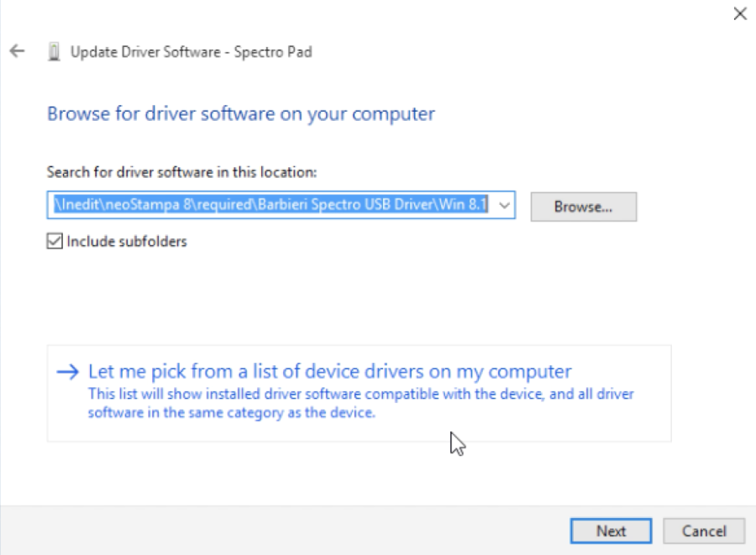Open the Browse... folder picker
756x555 pixels.
click(584, 207)
